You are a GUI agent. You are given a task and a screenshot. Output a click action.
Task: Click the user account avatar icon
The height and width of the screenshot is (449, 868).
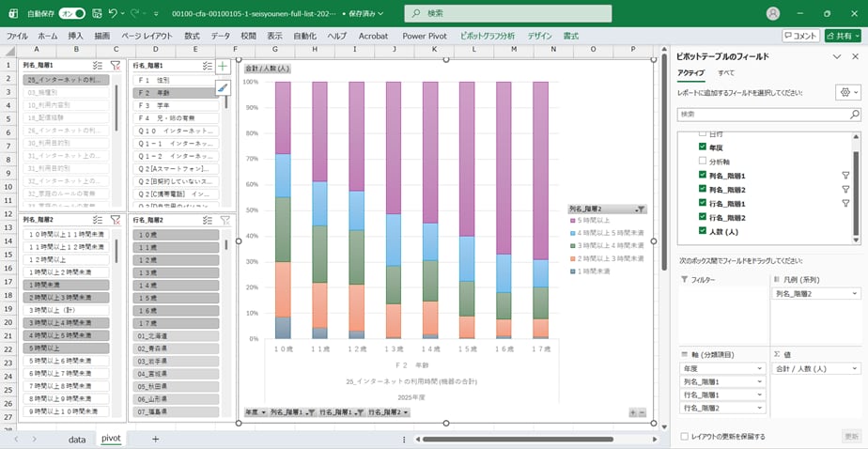coord(773,14)
